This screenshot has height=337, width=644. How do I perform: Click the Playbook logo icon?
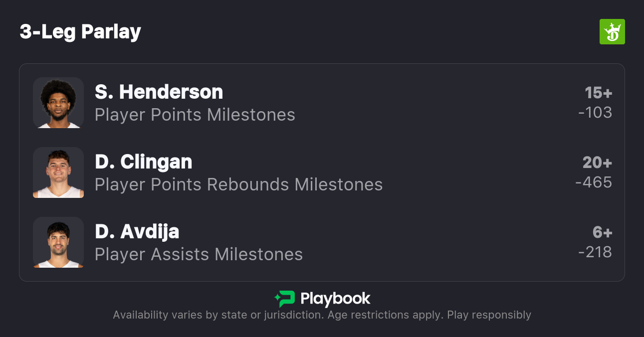(x=285, y=299)
